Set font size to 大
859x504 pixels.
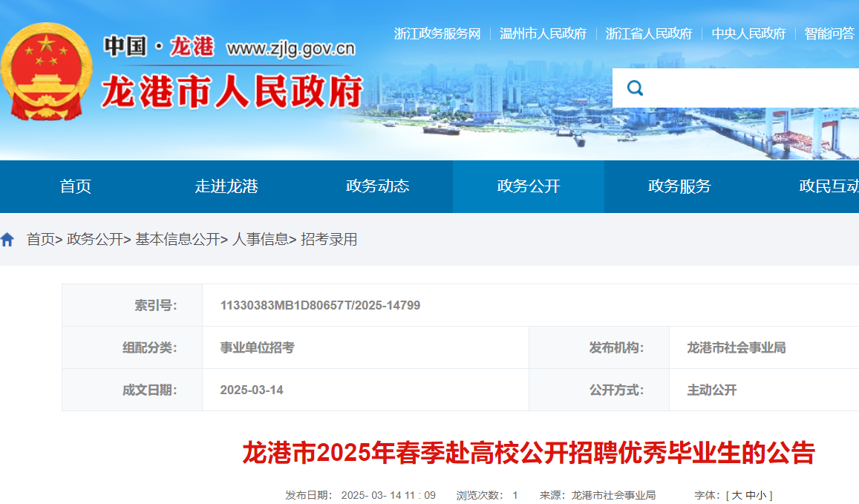(736, 495)
